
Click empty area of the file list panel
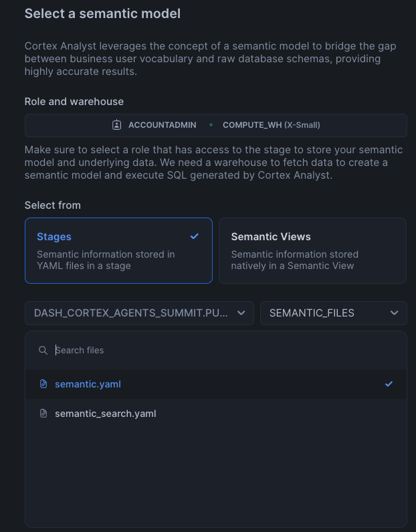(216, 475)
